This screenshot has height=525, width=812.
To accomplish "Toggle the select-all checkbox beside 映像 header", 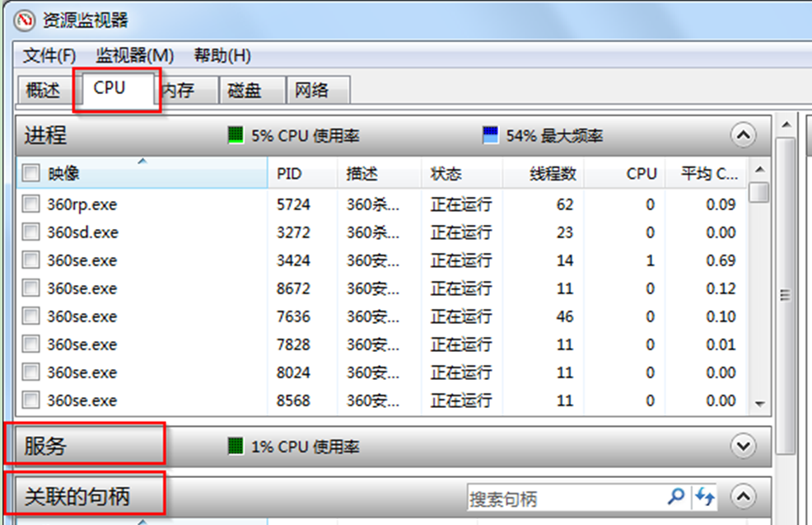I will click(x=31, y=173).
